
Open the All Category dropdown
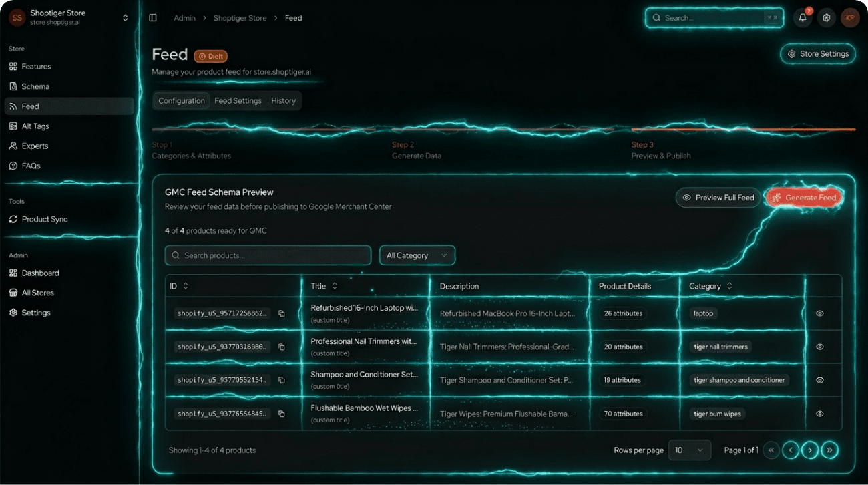[x=417, y=255]
